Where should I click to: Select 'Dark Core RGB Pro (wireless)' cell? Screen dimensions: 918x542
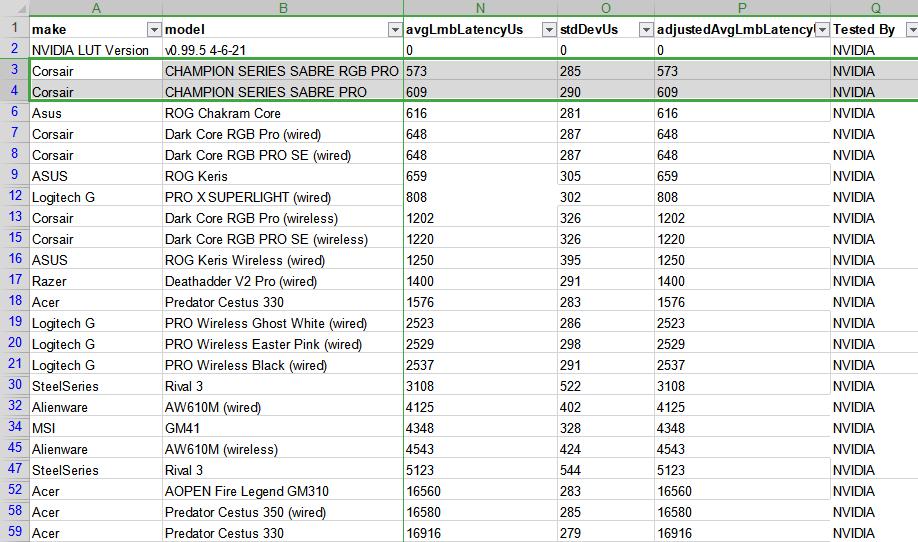283,218
